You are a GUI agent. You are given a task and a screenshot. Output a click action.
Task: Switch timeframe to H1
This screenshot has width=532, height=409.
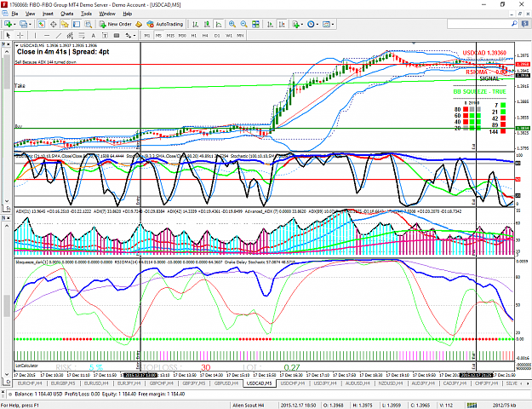[x=194, y=35]
